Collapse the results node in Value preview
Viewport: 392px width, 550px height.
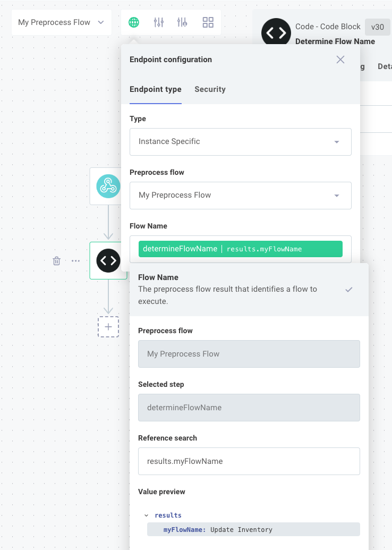[147, 514]
